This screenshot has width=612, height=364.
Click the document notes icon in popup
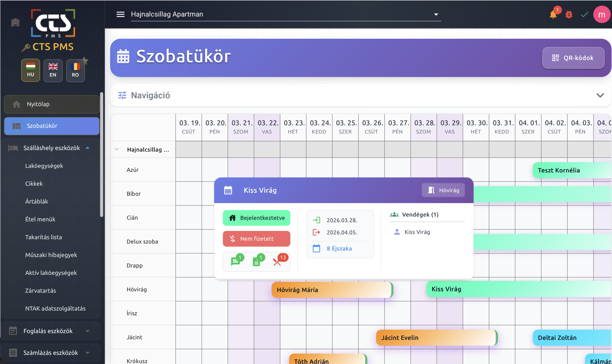[256, 262]
